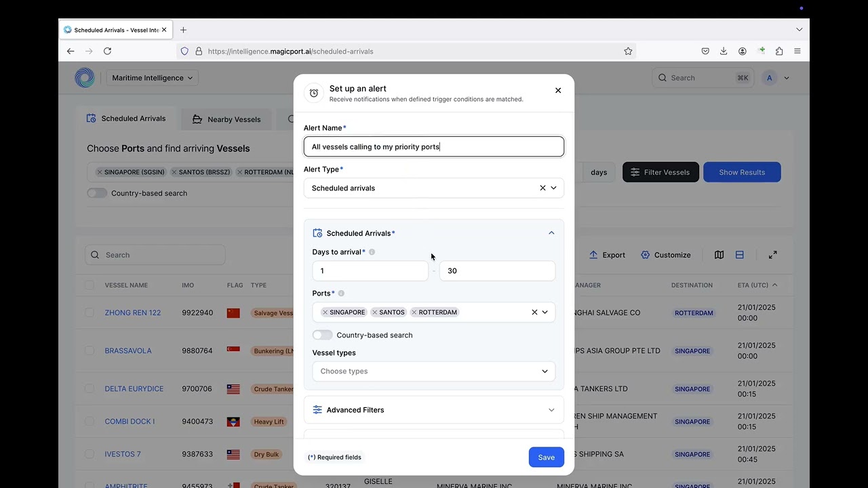This screenshot has width=868, height=488.
Task: Click the table Search field
Action: pyautogui.click(x=155, y=255)
